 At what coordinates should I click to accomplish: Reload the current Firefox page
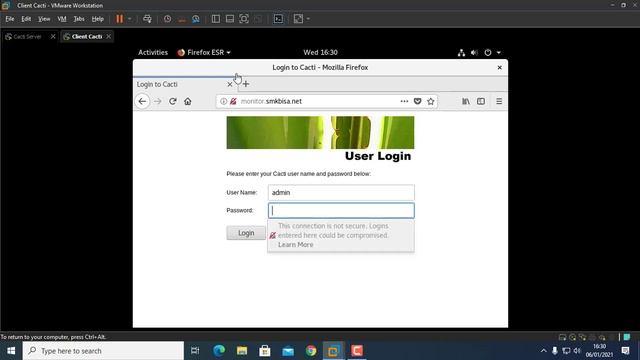(x=173, y=101)
